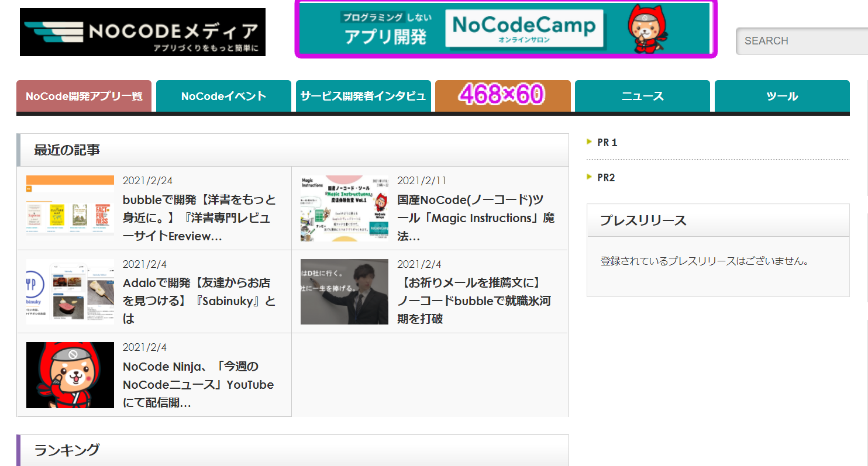The height and width of the screenshot is (466, 868).
Task: Open the ツール tab
Action: (x=782, y=96)
